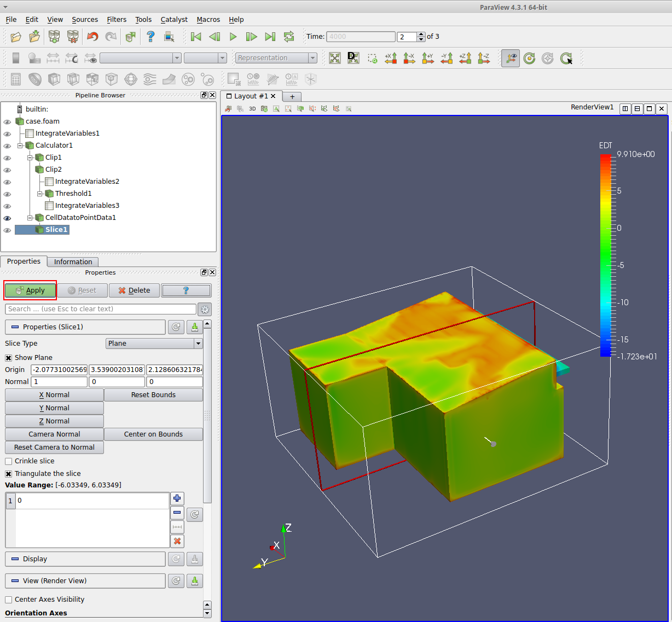Click the Undo arrow icon
672x622 pixels.
92,37
